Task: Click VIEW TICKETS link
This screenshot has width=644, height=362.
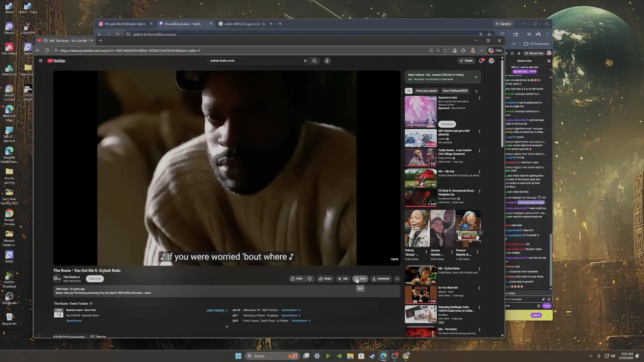Action: [217, 310]
